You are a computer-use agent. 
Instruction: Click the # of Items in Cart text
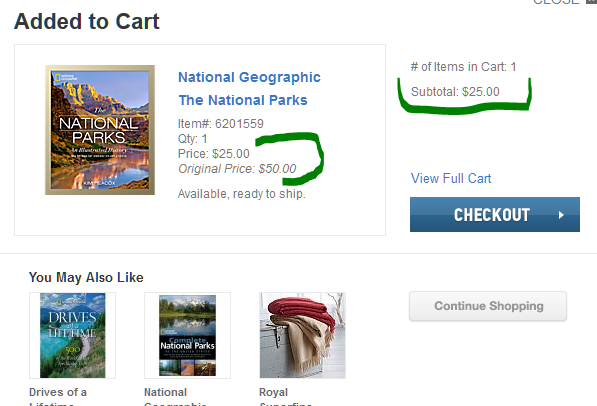click(463, 67)
